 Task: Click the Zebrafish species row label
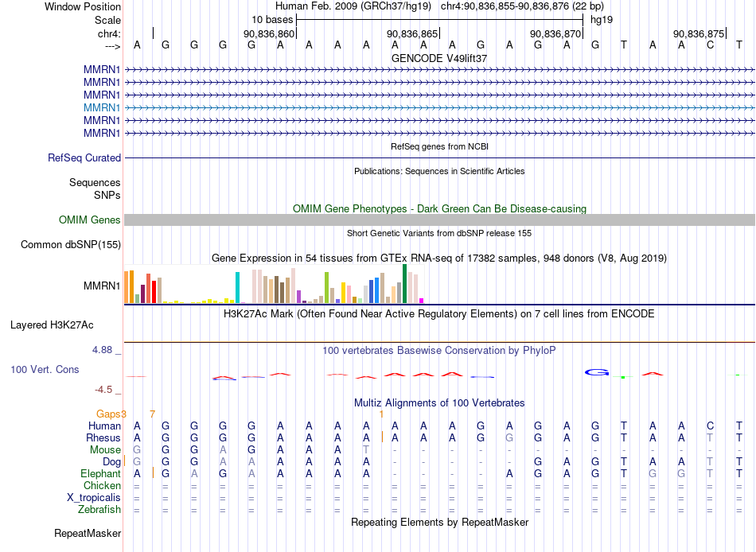(x=99, y=509)
